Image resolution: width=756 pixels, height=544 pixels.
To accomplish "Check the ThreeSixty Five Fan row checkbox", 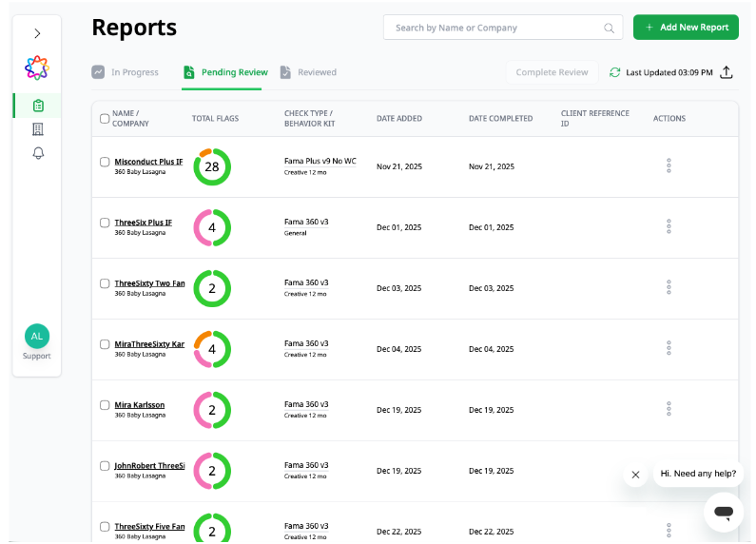I will (x=105, y=527).
